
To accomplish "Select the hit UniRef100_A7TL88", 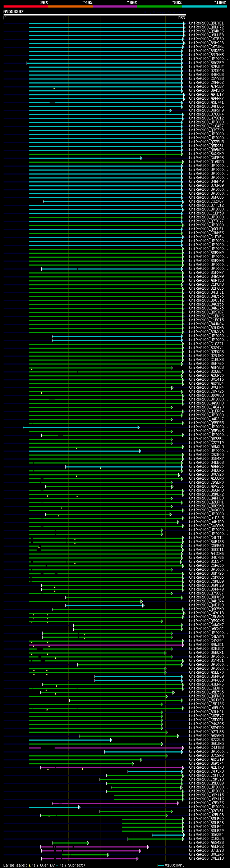I will (x=206, y=732).
